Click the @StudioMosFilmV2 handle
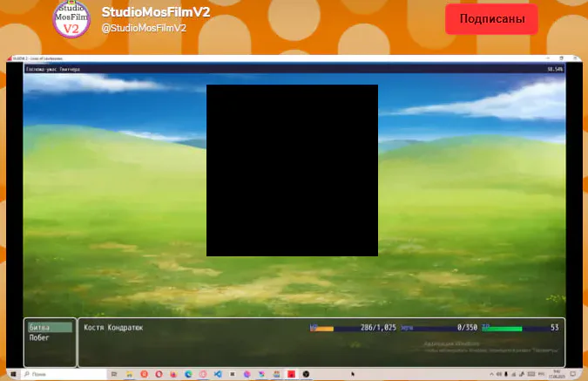Image resolution: width=588 pixels, height=381 pixels. (144, 28)
